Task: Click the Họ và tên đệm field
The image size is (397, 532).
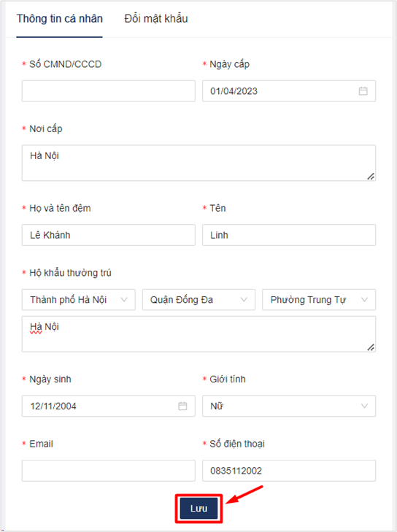Action: [109, 235]
